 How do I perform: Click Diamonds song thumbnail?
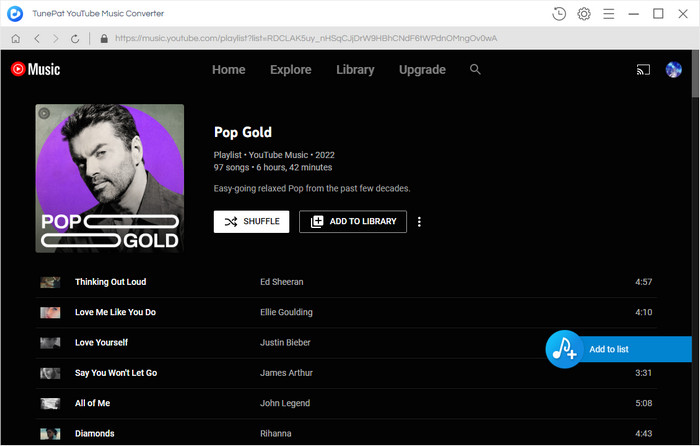click(50, 433)
